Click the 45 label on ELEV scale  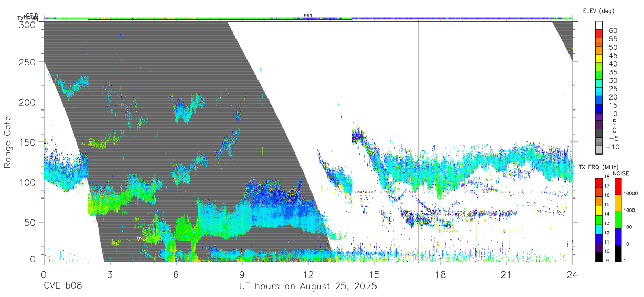pos(613,56)
